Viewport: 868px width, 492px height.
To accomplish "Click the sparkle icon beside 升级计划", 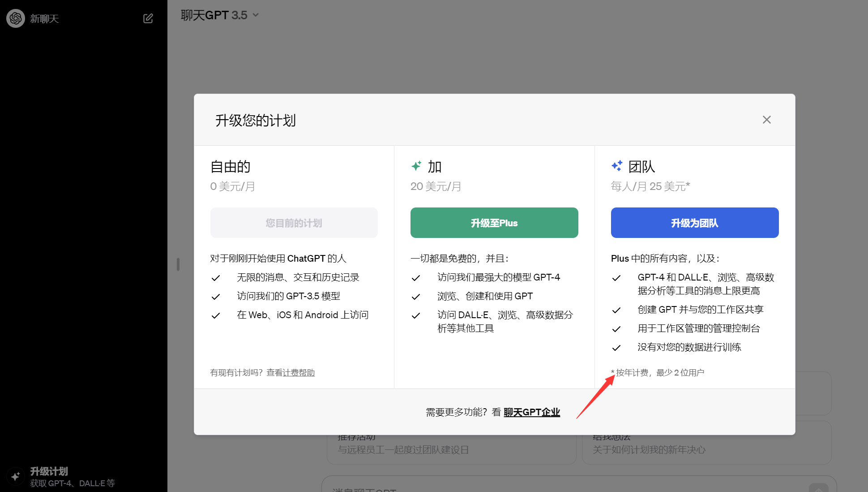I will pos(16,476).
